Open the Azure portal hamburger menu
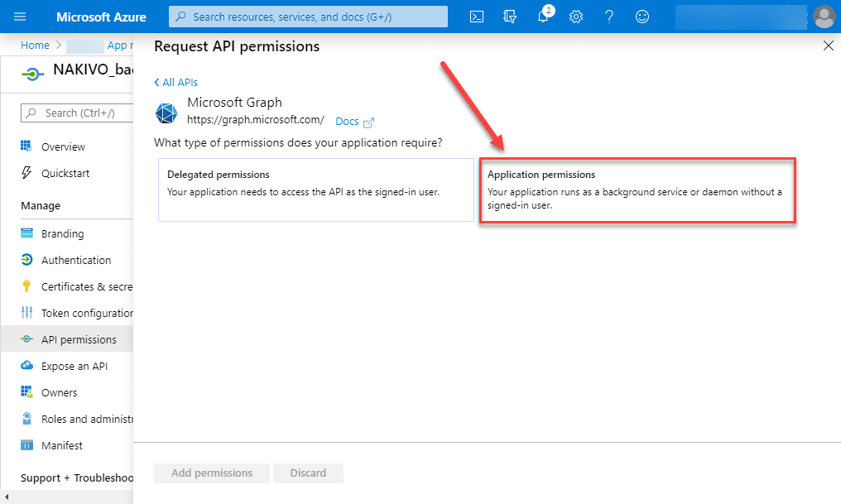841x504 pixels. tap(21, 17)
